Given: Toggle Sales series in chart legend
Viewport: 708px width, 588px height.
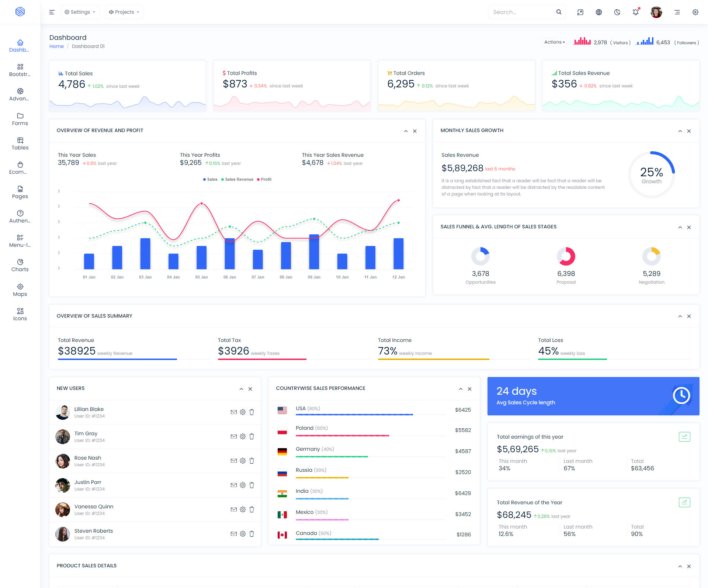Looking at the screenshot, I should click(210, 180).
